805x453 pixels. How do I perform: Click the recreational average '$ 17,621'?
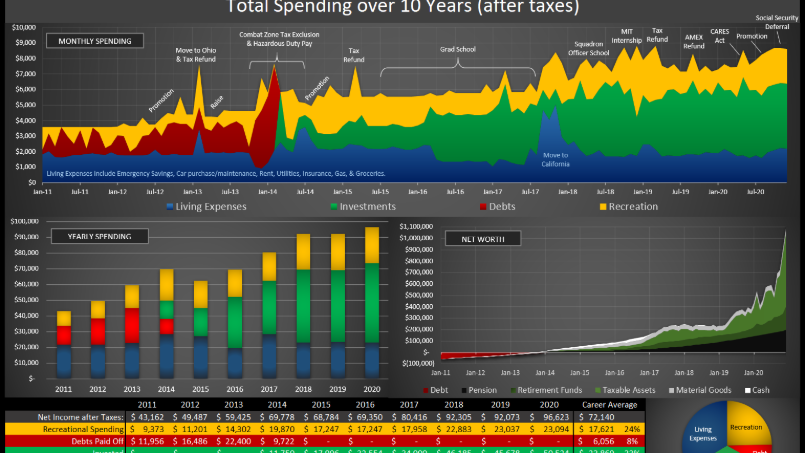pos(597,429)
